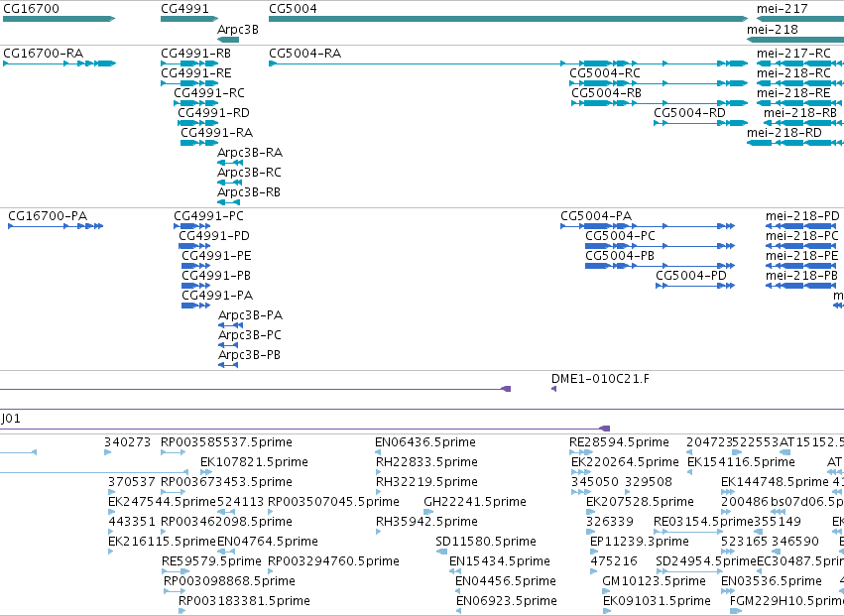Select transcript CG5004-RD
The width and height of the screenshot is (844, 616).
pyautogui.click(x=701, y=123)
